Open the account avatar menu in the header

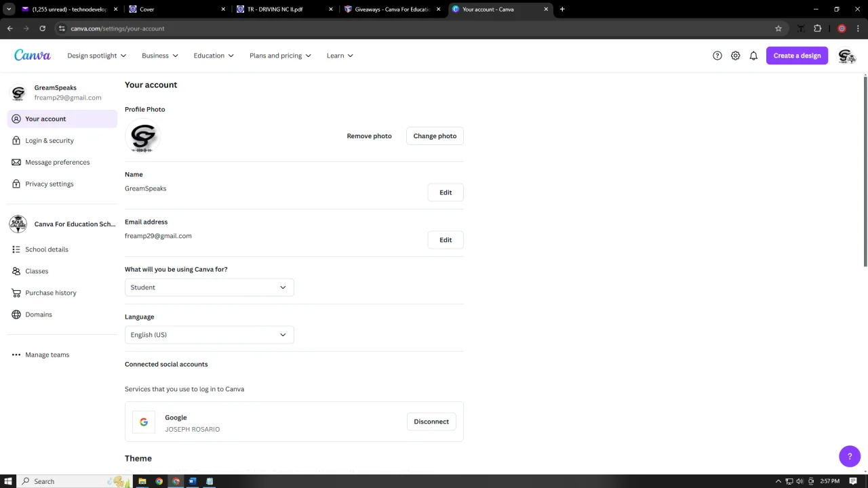[x=846, y=56]
